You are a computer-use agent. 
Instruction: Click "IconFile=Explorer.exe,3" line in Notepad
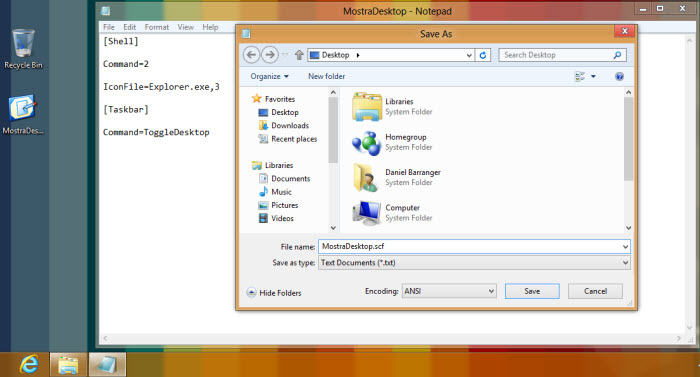tap(161, 87)
